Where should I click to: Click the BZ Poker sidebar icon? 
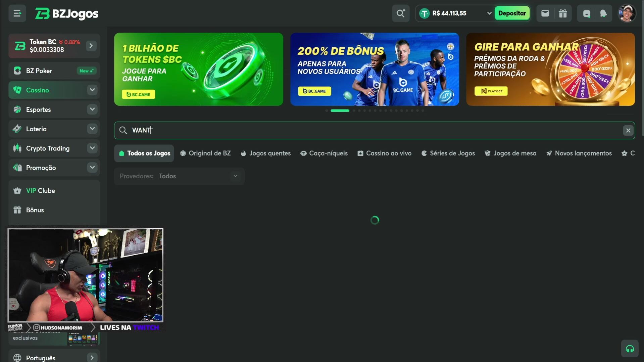[17, 71]
